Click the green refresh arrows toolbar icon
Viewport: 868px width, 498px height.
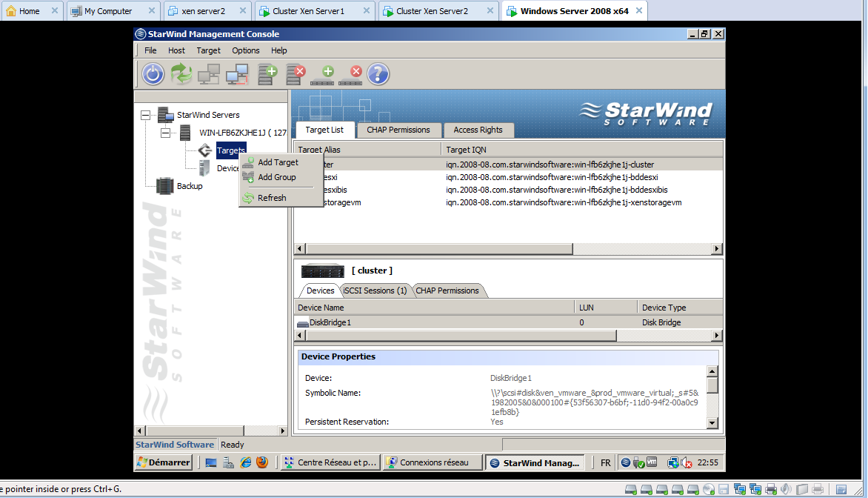click(x=181, y=73)
